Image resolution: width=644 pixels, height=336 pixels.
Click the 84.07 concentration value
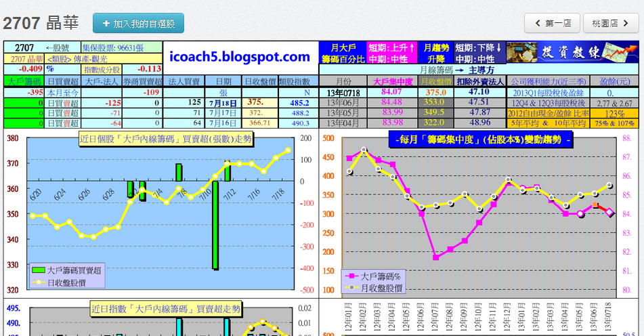click(x=392, y=92)
